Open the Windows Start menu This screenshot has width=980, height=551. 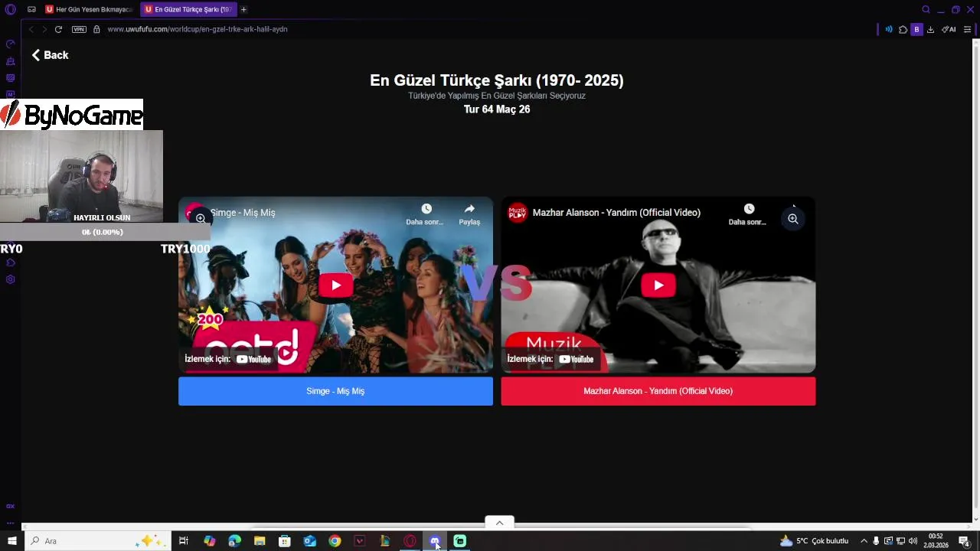click(x=12, y=541)
